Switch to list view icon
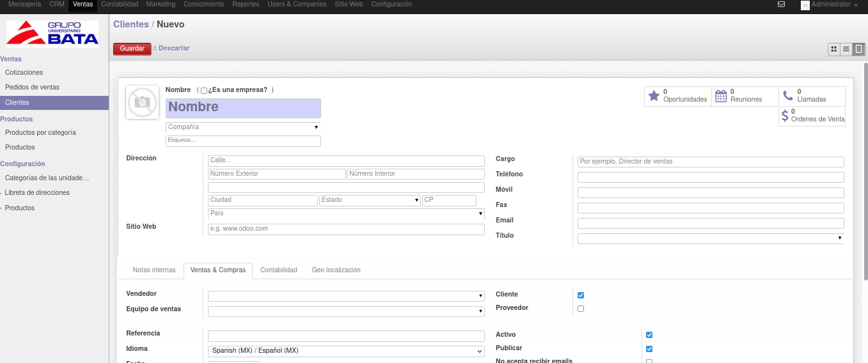 (x=846, y=49)
